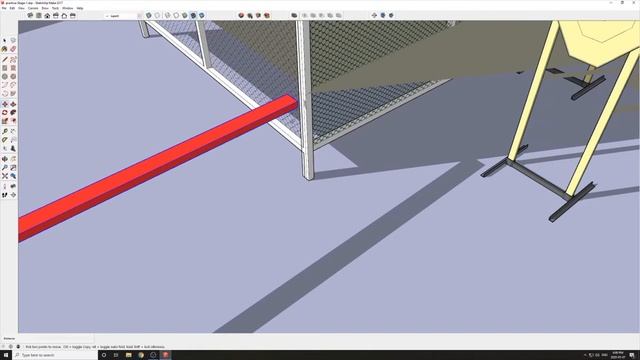Open the Window menu
Viewport: 640px width, 360px height.
click(67, 8)
